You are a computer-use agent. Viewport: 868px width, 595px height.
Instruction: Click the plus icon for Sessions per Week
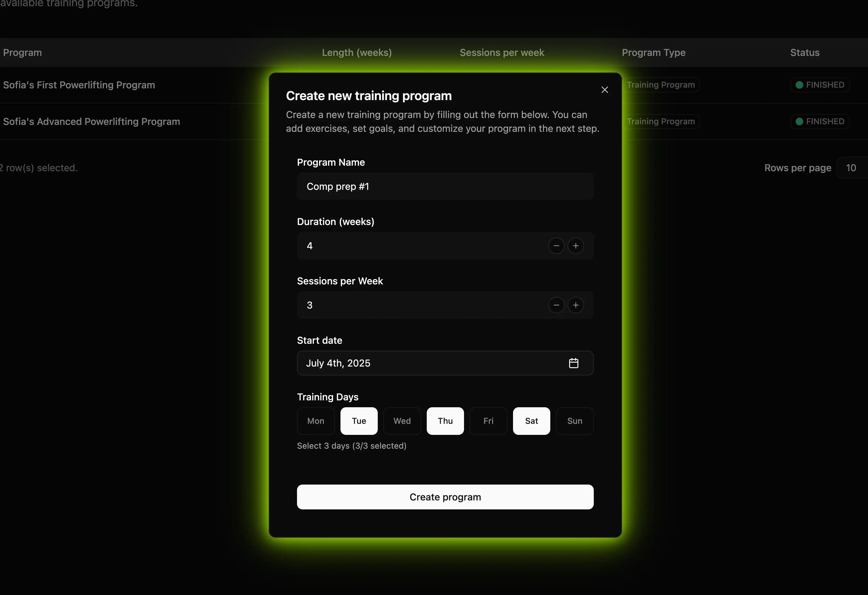[576, 305]
